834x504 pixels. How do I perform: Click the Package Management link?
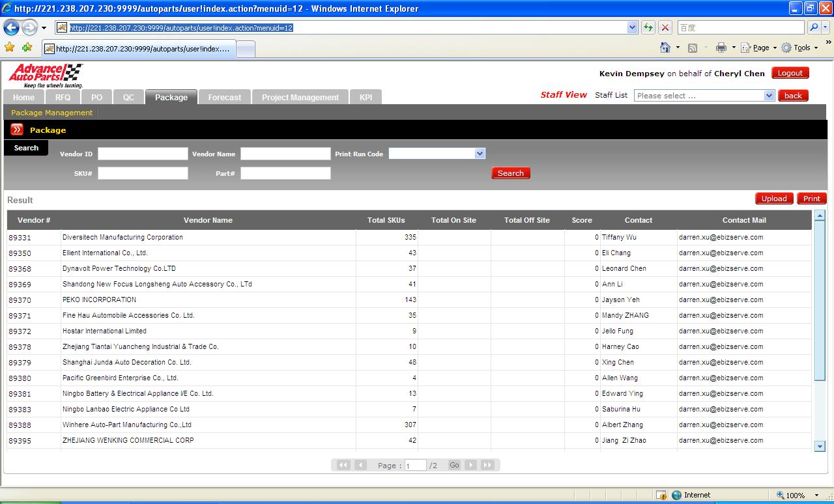click(x=51, y=113)
